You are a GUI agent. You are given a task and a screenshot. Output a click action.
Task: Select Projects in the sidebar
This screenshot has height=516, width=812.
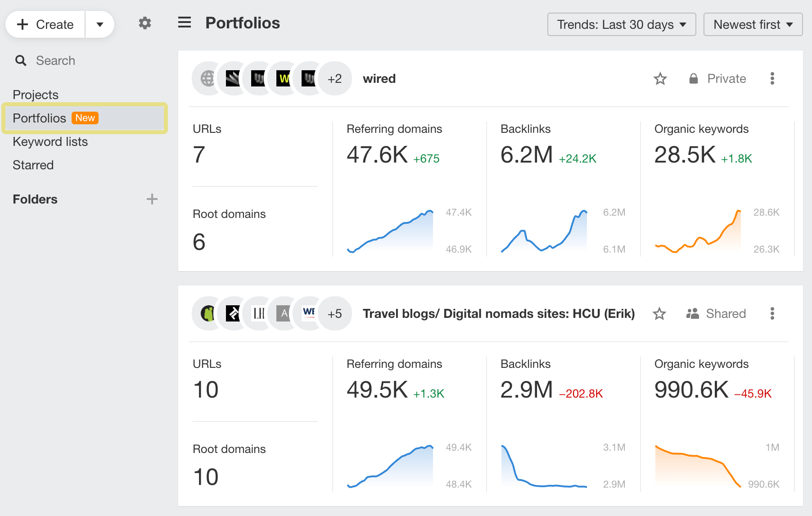click(x=36, y=95)
